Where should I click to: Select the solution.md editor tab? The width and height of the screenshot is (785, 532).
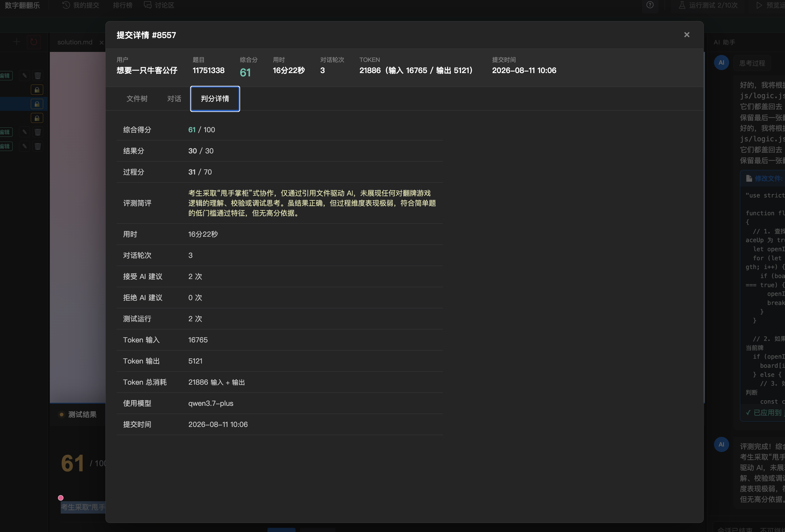(75, 42)
